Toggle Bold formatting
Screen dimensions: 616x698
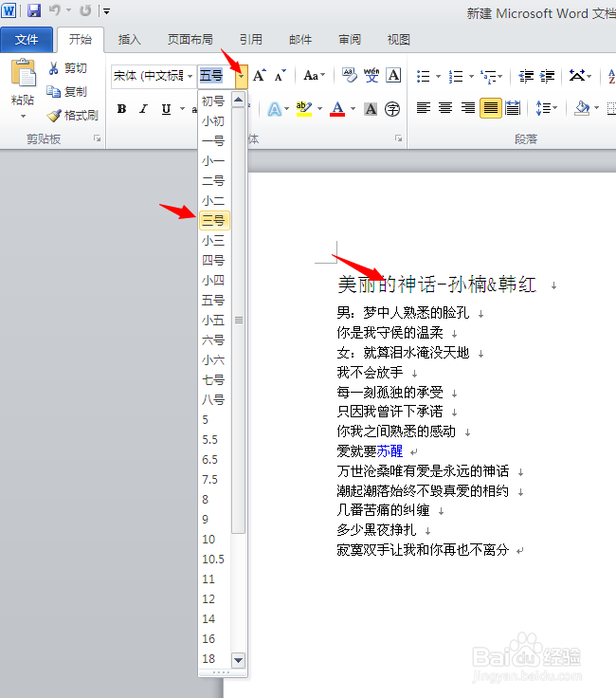click(x=121, y=109)
